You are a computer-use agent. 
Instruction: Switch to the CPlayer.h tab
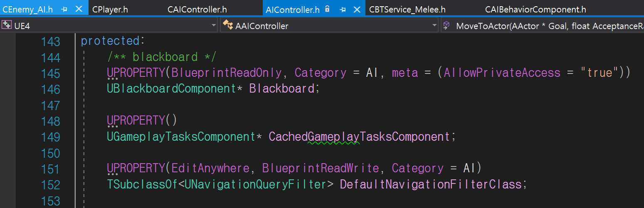coord(110,9)
